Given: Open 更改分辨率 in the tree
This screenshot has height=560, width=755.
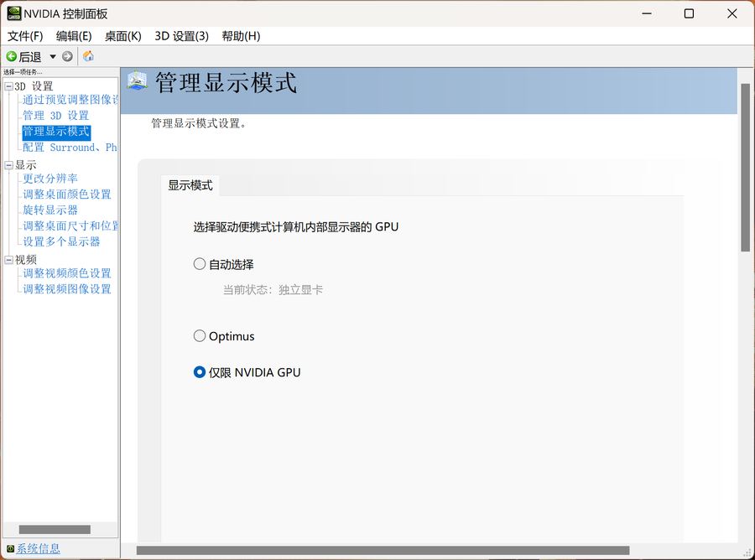Looking at the screenshot, I should (50, 179).
